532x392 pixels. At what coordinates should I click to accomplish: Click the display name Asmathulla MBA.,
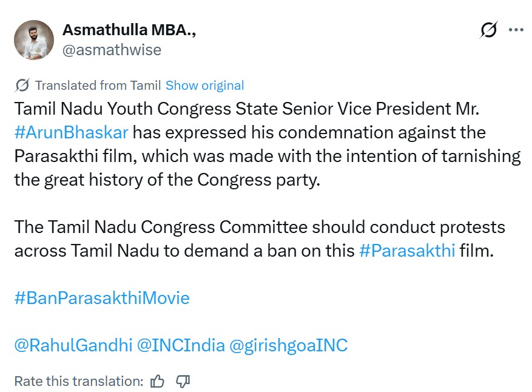(129, 30)
